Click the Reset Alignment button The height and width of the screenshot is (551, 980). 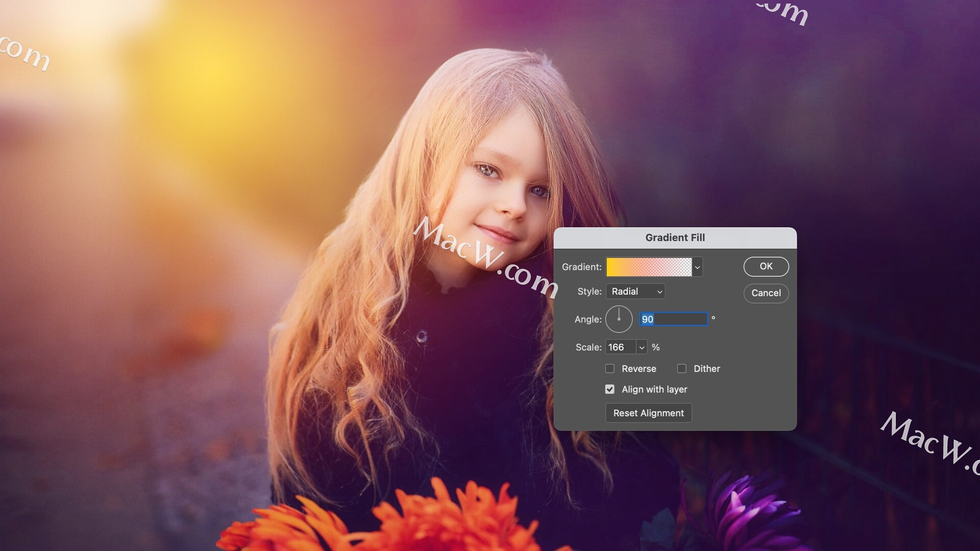pyautogui.click(x=648, y=413)
